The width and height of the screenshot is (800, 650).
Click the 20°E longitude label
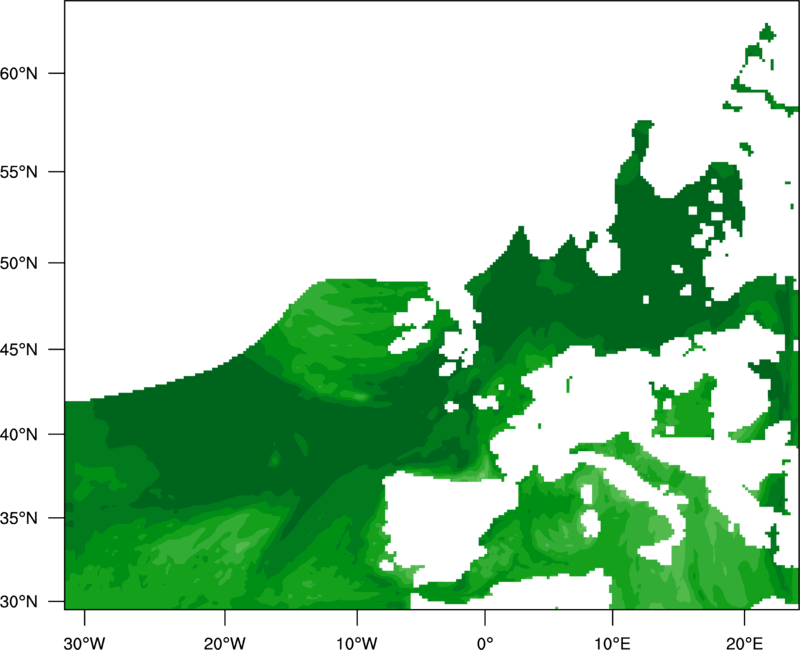click(744, 643)
